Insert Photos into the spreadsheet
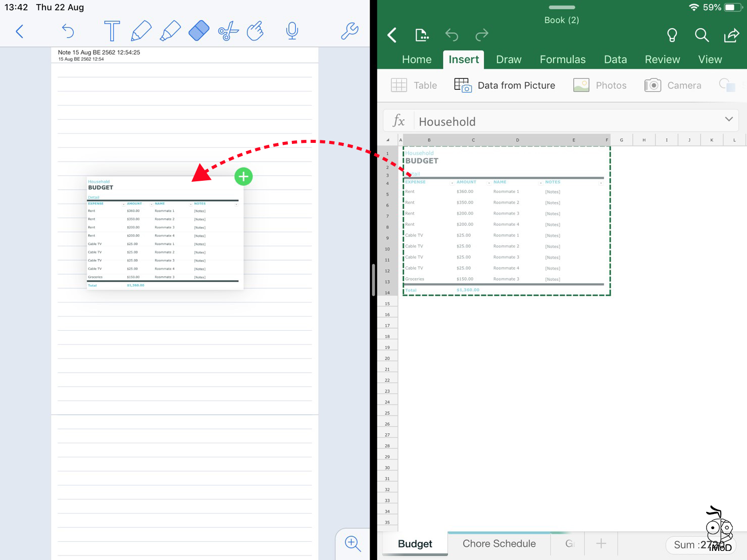The width and height of the screenshot is (747, 560). (x=600, y=85)
